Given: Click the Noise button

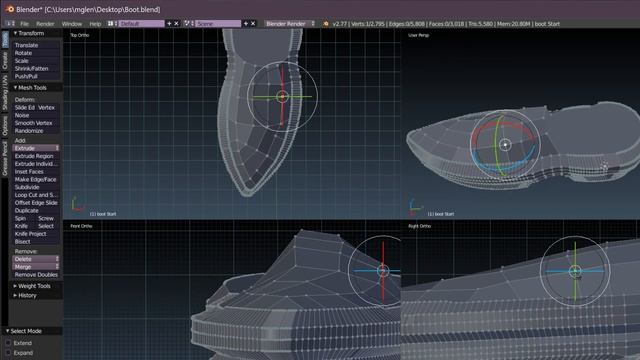Looking at the screenshot, I should [x=36, y=115].
